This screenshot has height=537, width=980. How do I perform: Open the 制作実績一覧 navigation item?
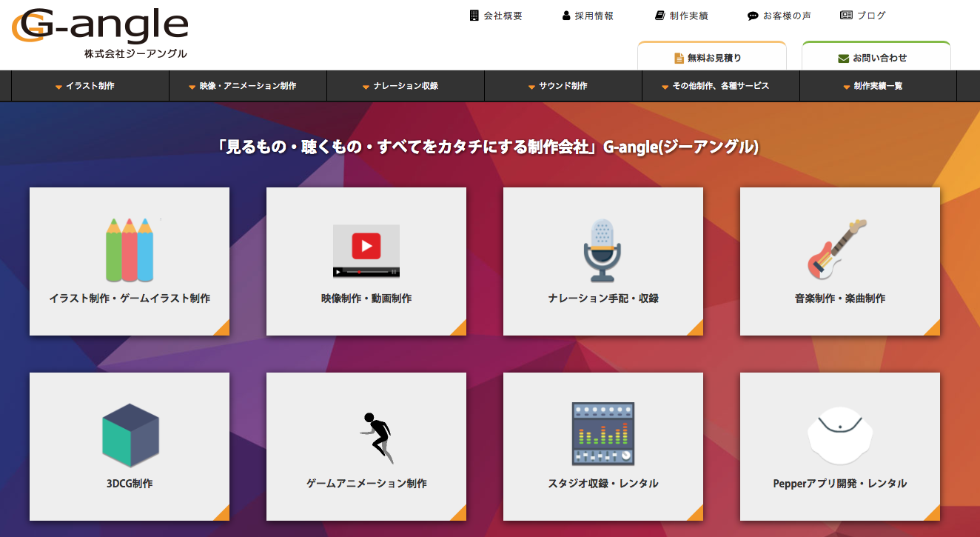coord(879,86)
